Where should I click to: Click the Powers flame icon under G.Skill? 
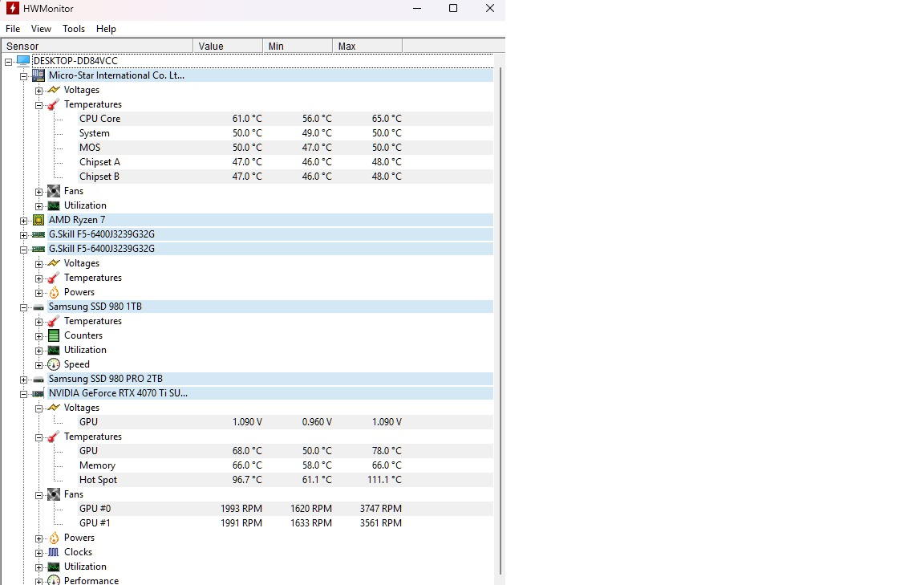pyautogui.click(x=54, y=292)
